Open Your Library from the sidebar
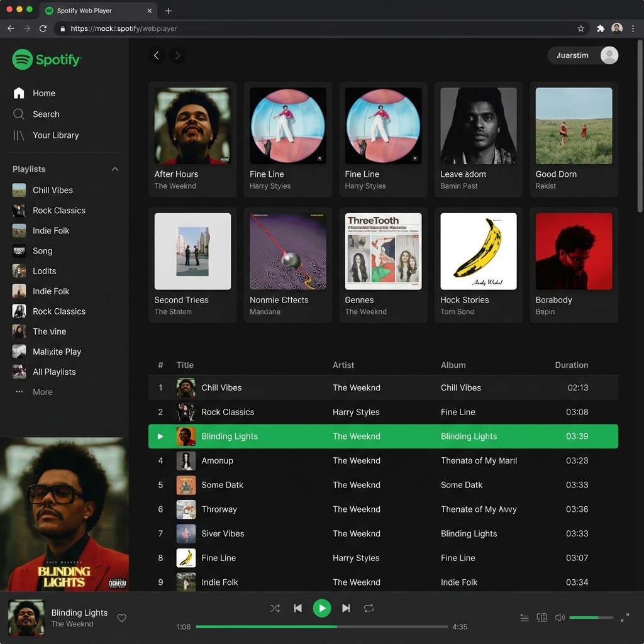Screen dimensions: 644x644 point(46,135)
